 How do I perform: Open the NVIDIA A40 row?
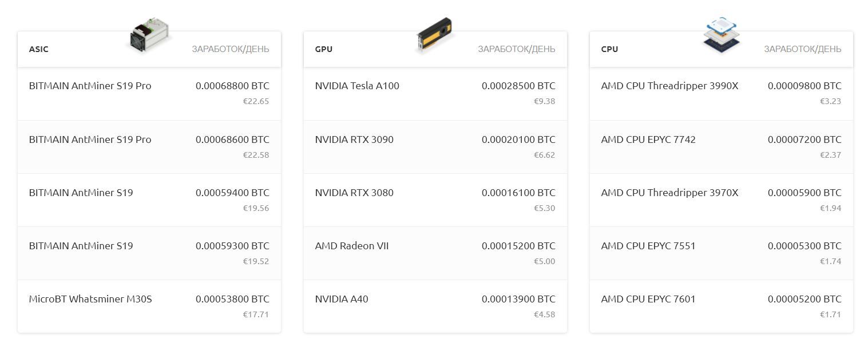pos(435,306)
